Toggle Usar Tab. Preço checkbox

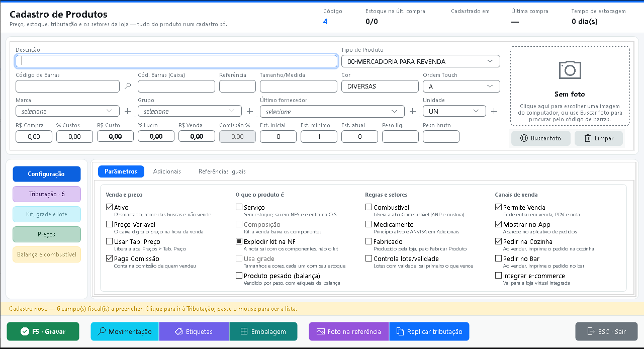(110, 241)
